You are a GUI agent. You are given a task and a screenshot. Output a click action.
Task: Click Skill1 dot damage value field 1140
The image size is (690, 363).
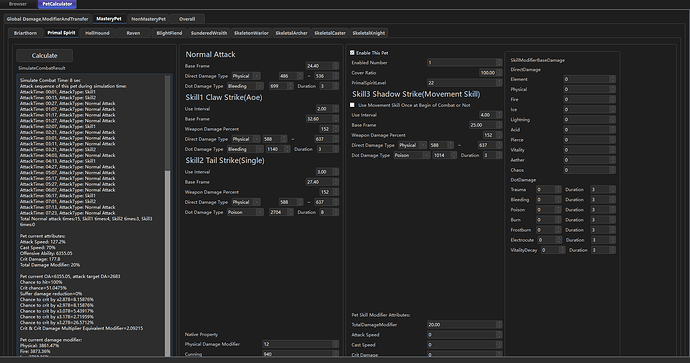tap(278, 149)
